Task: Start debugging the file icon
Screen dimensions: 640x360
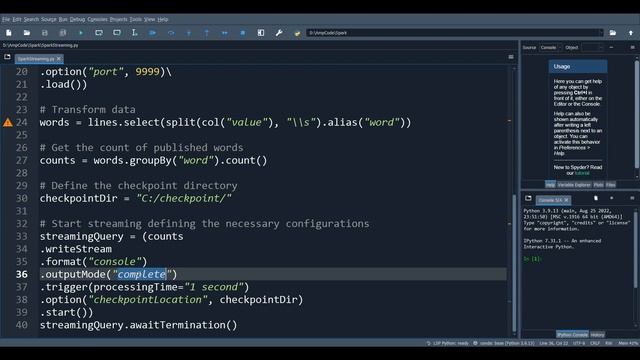Action: coord(153,33)
